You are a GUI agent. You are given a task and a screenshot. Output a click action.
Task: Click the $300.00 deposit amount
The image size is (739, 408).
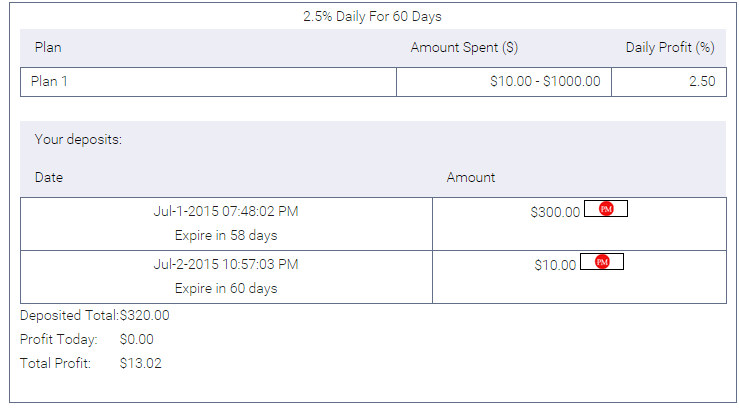pos(555,212)
